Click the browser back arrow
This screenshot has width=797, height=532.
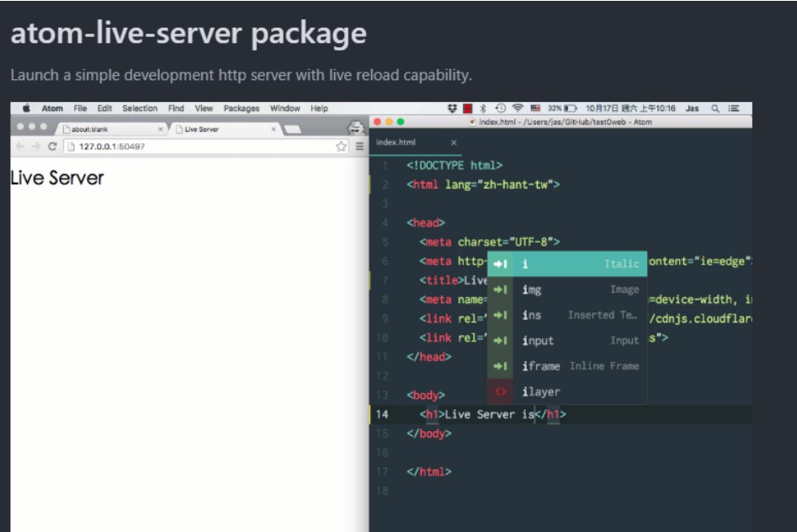(20, 146)
